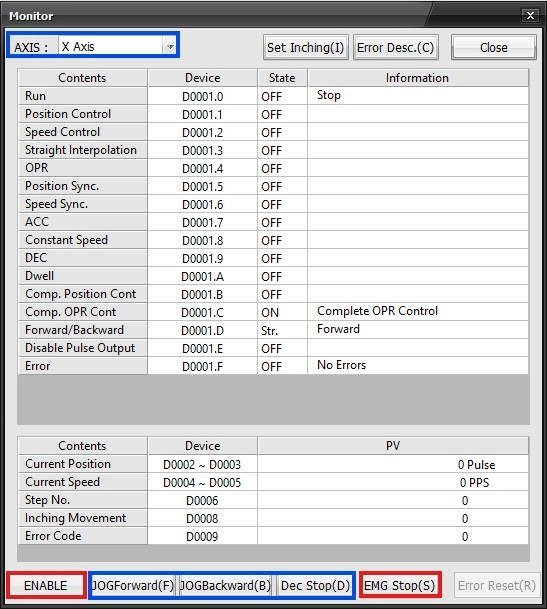The height and width of the screenshot is (609, 547).
Task: Select the Forward/Backward row label
Action: tap(82, 330)
